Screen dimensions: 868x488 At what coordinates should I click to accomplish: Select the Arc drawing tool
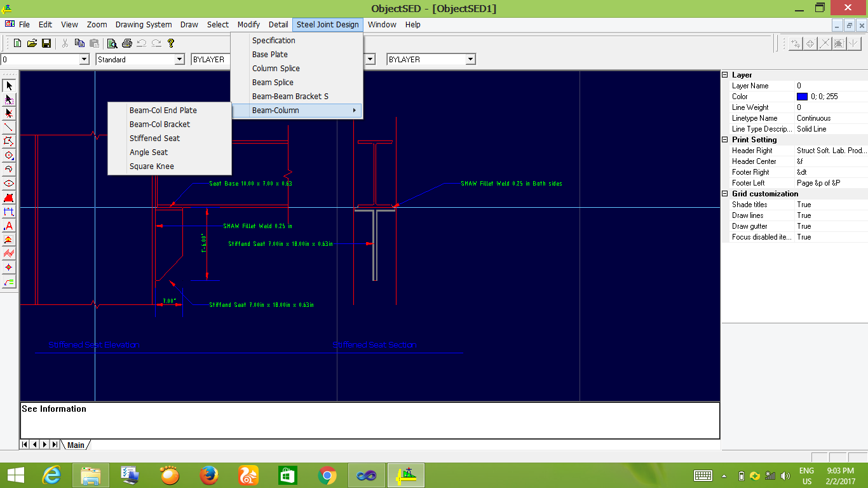click(x=9, y=170)
